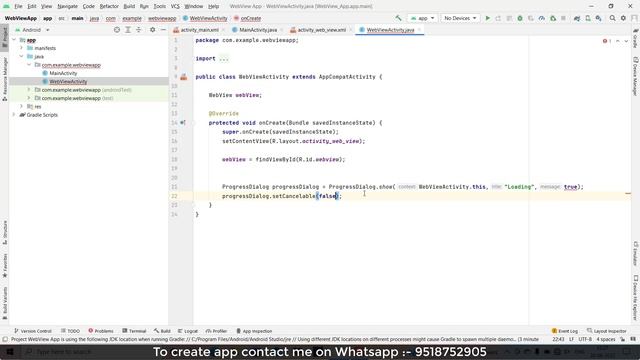The image size is (640, 360).
Task: Toggle Gradle panel on right edge
Action: pyautogui.click(x=636, y=38)
